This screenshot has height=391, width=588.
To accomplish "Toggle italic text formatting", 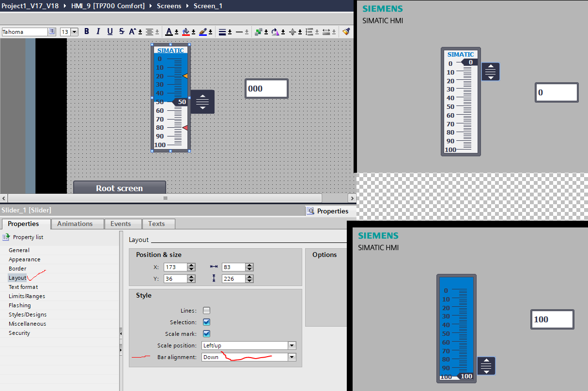I will 98,31.
